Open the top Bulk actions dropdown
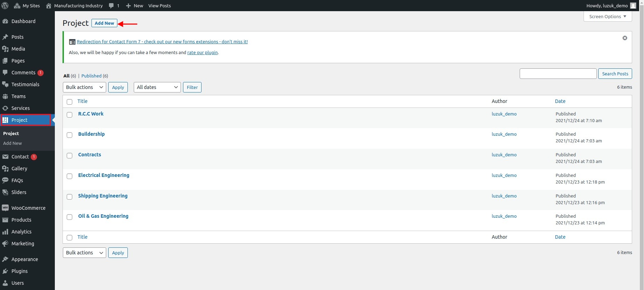This screenshot has height=290, width=644. click(x=85, y=87)
